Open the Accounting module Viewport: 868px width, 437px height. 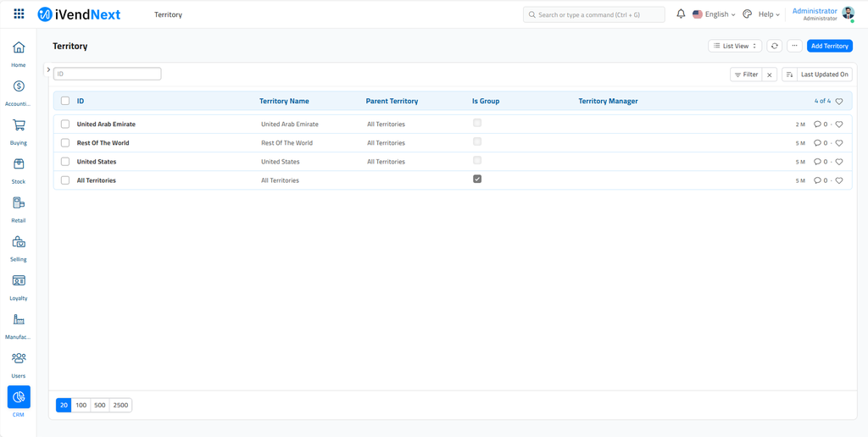click(19, 93)
